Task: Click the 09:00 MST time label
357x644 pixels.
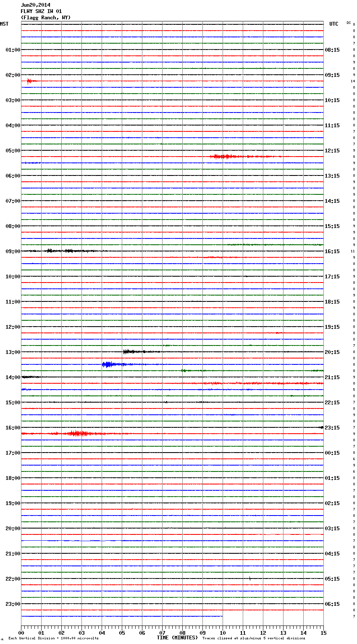Action: click(13, 251)
